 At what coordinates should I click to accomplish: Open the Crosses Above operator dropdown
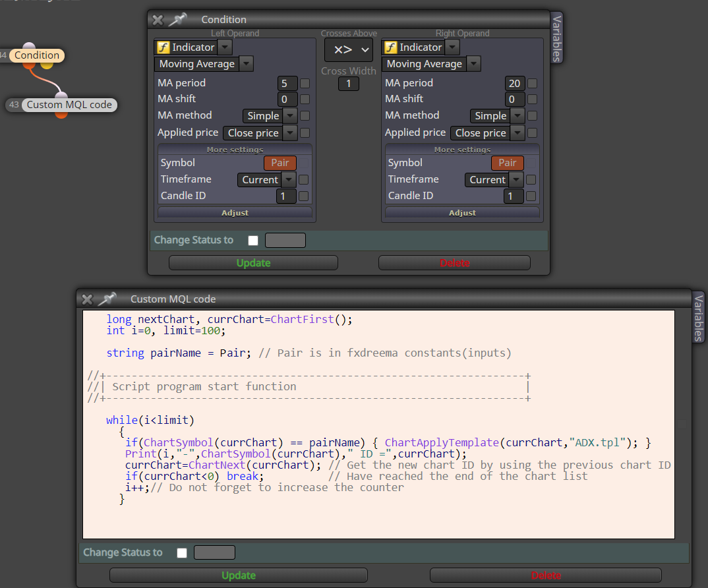[349, 49]
